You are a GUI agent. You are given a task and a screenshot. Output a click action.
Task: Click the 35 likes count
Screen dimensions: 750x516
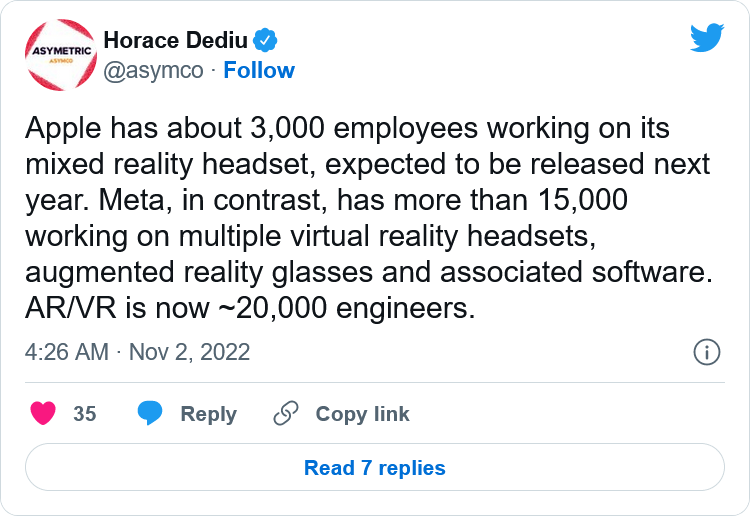coord(85,414)
